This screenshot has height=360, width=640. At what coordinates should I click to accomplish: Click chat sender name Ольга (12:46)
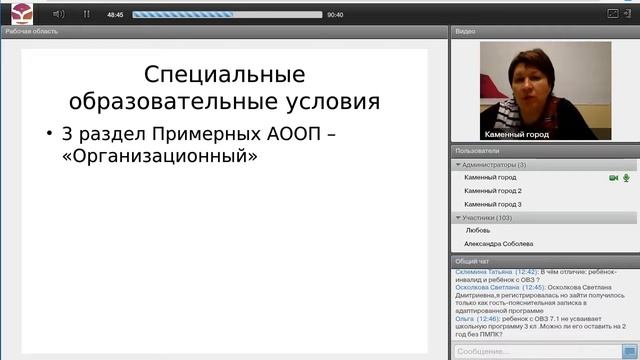point(477,319)
